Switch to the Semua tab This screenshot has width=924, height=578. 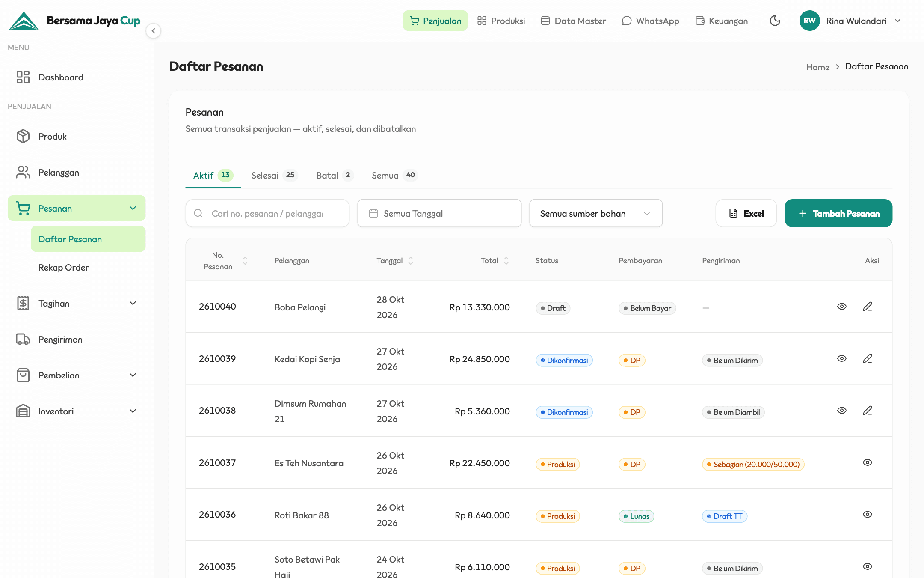click(x=394, y=175)
